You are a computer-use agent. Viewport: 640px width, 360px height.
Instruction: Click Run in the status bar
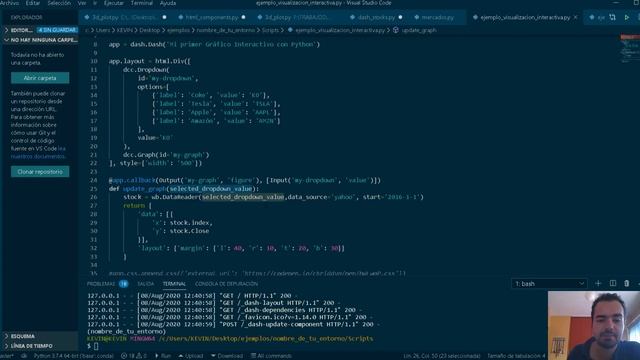[163, 356]
